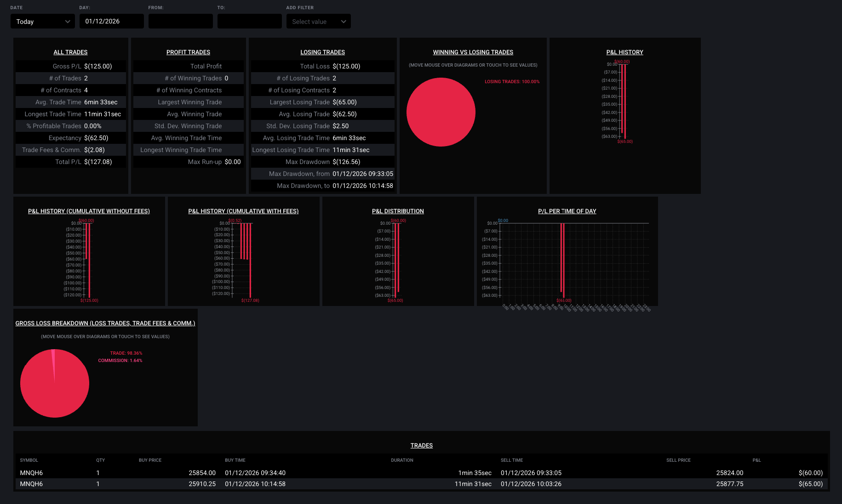The image size is (842, 504).
Task: Click the Largest Losing Trade value $(65.00)
Action: (344, 102)
